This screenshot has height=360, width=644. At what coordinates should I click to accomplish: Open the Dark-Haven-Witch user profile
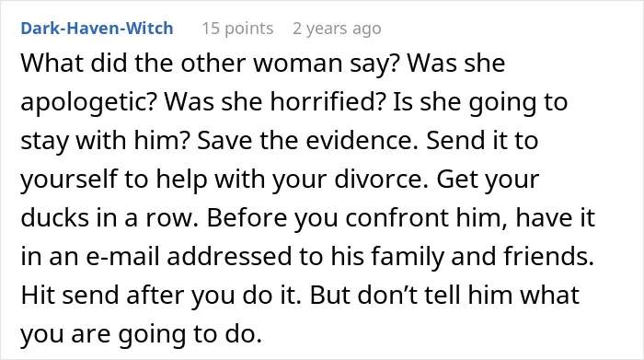point(97,29)
